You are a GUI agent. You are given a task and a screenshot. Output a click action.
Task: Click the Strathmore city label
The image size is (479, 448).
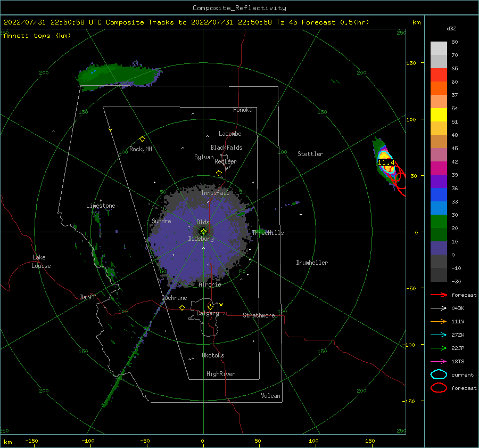(x=259, y=315)
